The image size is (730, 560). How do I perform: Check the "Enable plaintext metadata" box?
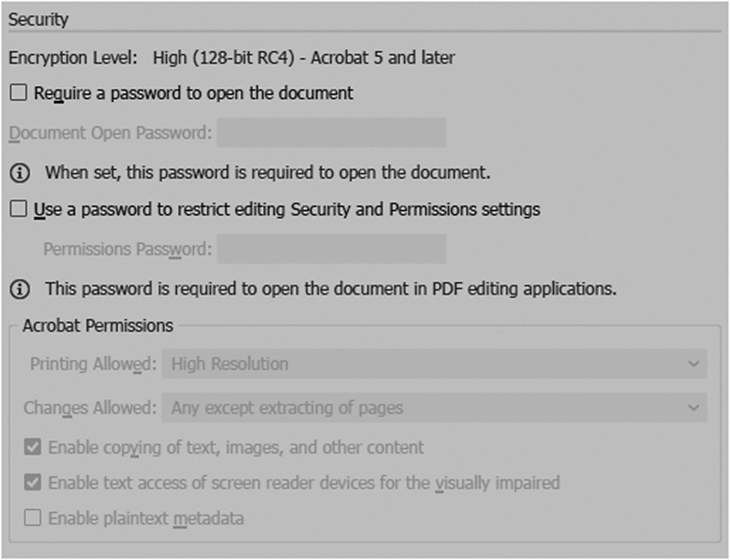[x=33, y=518]
